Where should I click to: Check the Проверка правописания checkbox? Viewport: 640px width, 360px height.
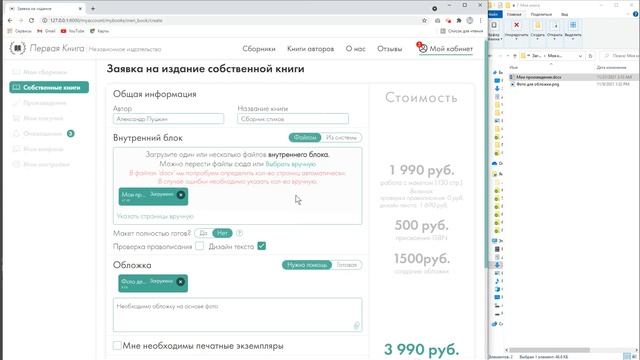pos(200,246)
